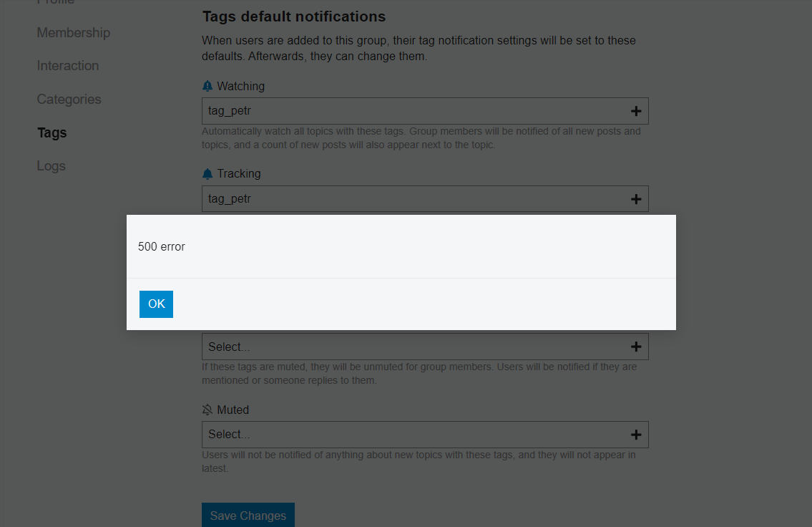Open the Watching tags dropdown
The height and width of the screenshot is (527, 812).
pyautogui.click(x=425, y=111)
